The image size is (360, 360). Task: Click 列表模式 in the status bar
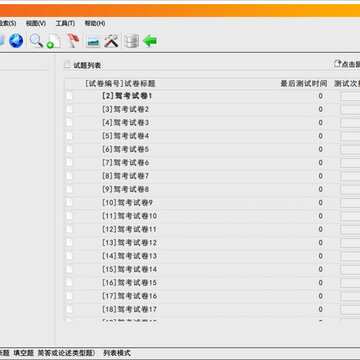(117, 353)
